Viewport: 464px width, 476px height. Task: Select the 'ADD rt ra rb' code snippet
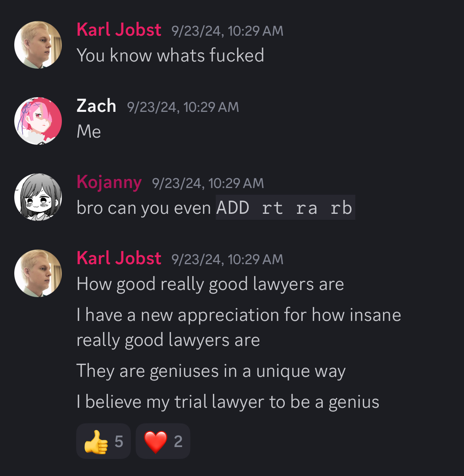point(285,207)
